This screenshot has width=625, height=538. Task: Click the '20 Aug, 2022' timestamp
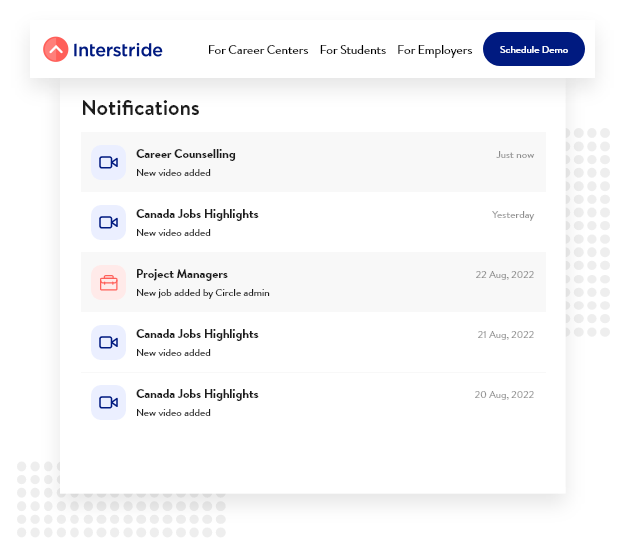[504, 395]
